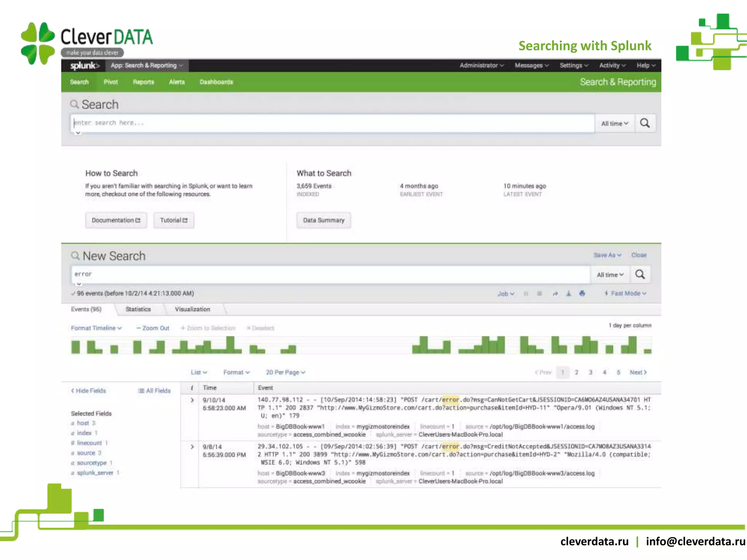Export the search results

(569, 293)
